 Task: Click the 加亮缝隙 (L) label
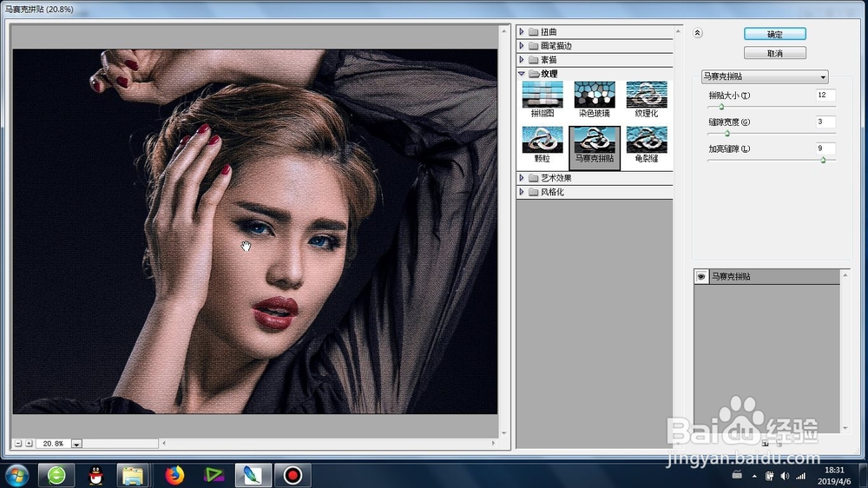[729, 148]
